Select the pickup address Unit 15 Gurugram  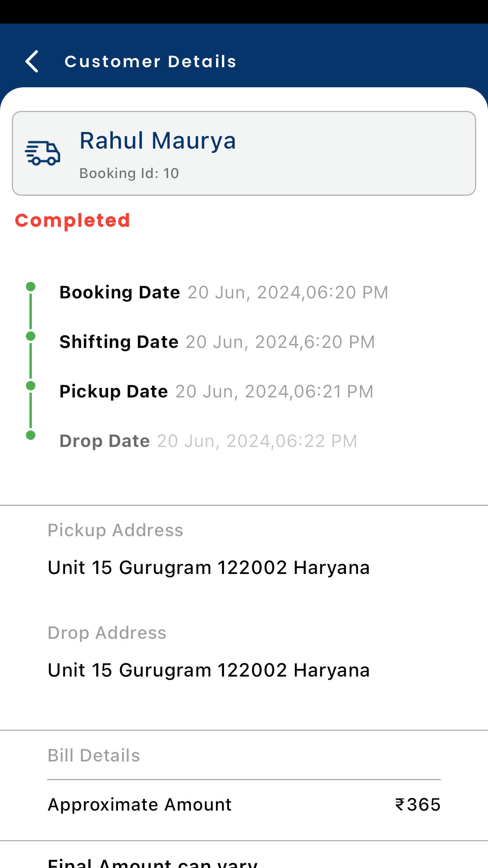pos(209,568)
